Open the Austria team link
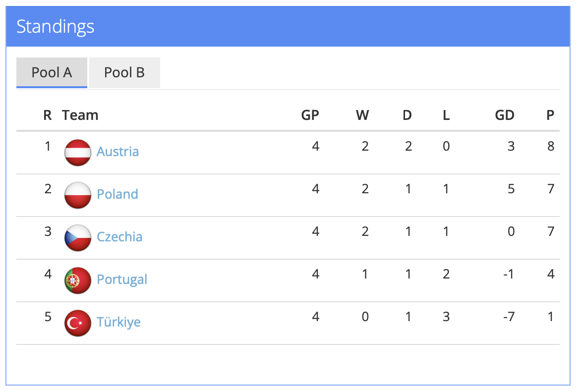The width and height of the screenshot is (580, 392). click(117, 152)
